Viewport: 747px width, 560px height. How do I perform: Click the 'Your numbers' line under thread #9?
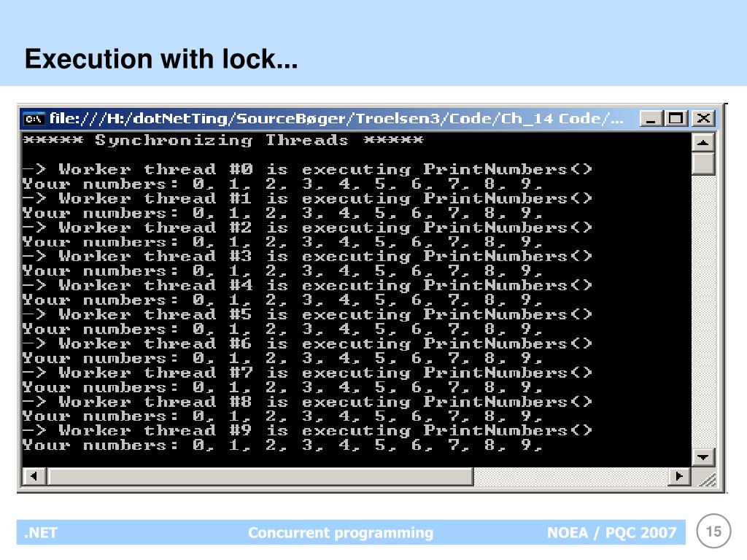tap(282, 446)
